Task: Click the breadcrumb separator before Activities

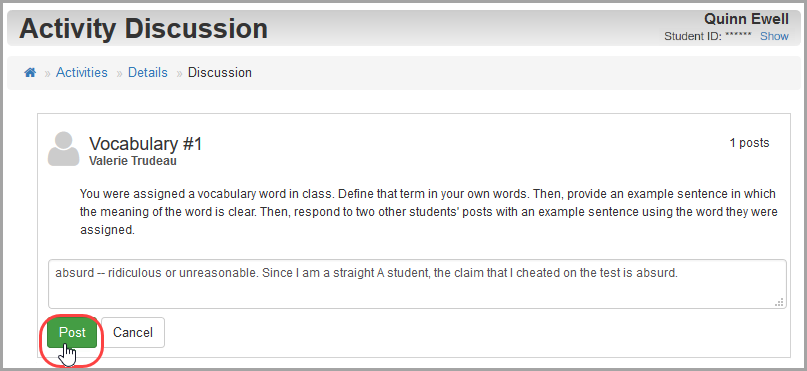Action: [x=47, y=73]
